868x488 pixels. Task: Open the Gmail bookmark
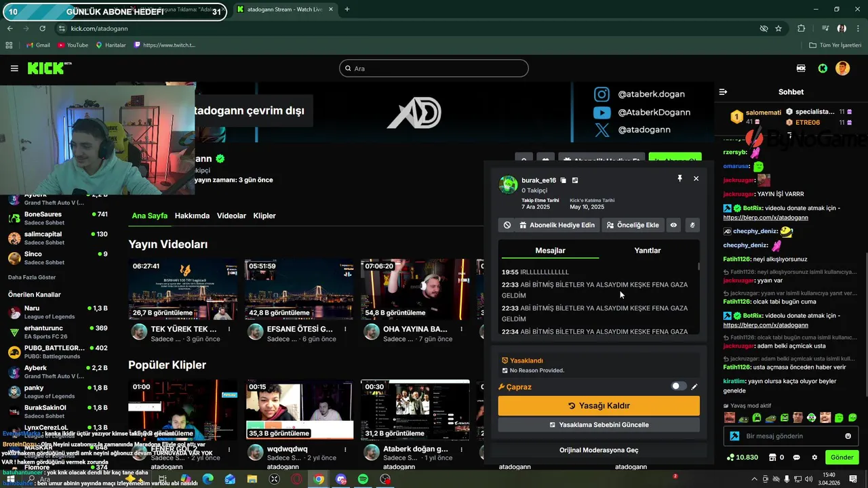(x=38, y=45)
